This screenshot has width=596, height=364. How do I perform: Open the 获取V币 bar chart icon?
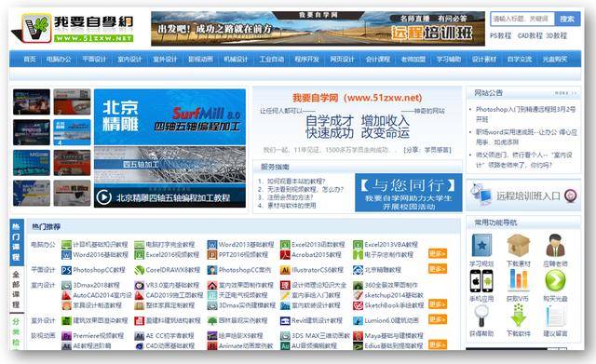tap(518, 280)
